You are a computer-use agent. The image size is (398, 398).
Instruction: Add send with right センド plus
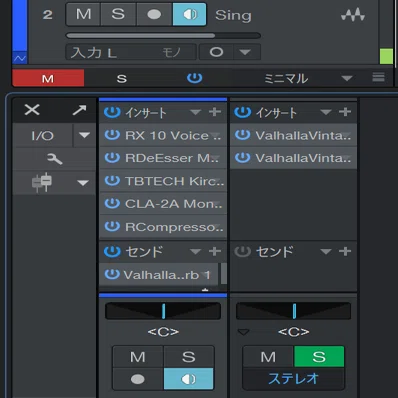coord(345,251)
